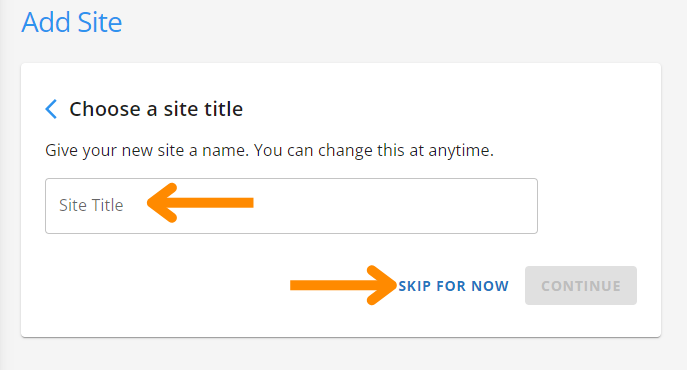
Task: Click the Choose a site title heading
Action: (156, 109)
